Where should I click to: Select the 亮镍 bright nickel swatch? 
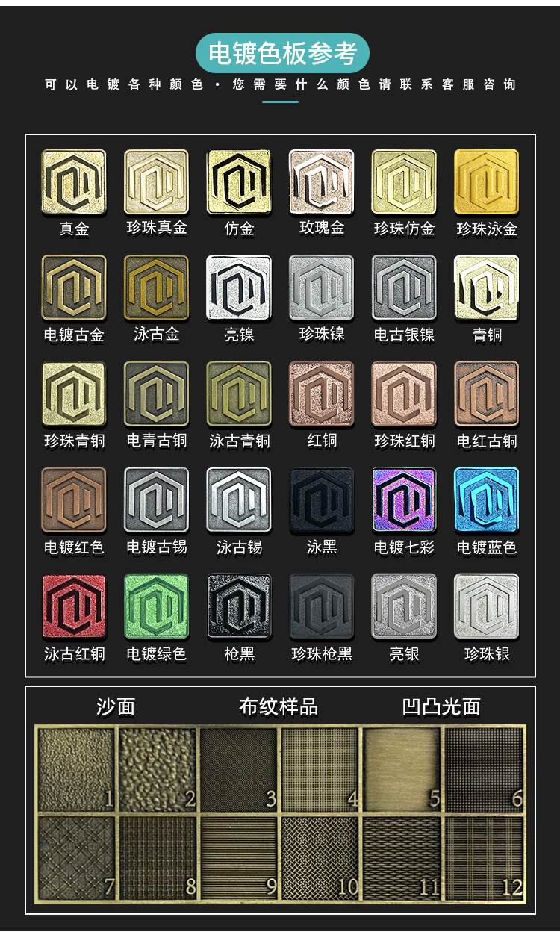point(239,288)
